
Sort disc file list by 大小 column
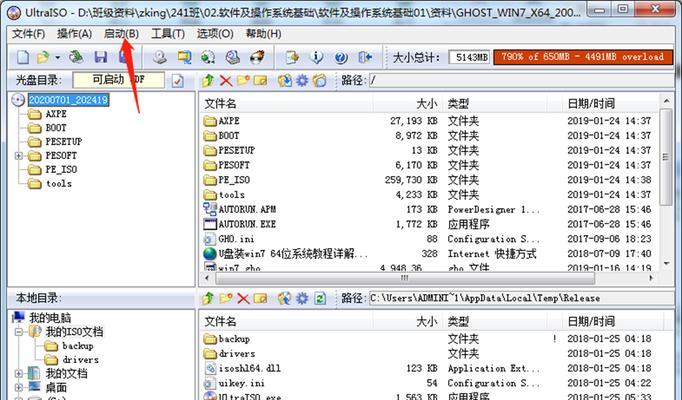[408, 104]
